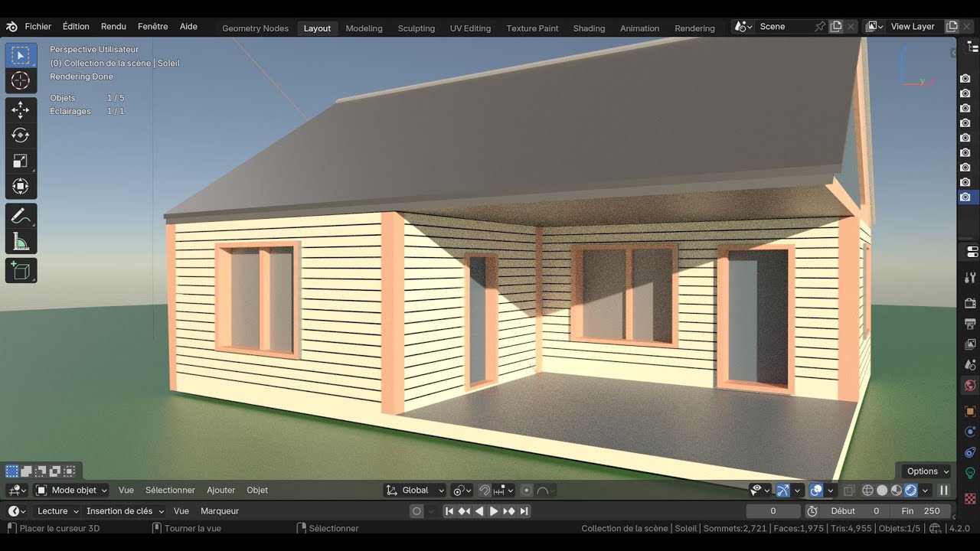The width and height of the screenshot is (980, 551).
Task: Open the snapping options dropdown
Action: (x=504, y=491)
